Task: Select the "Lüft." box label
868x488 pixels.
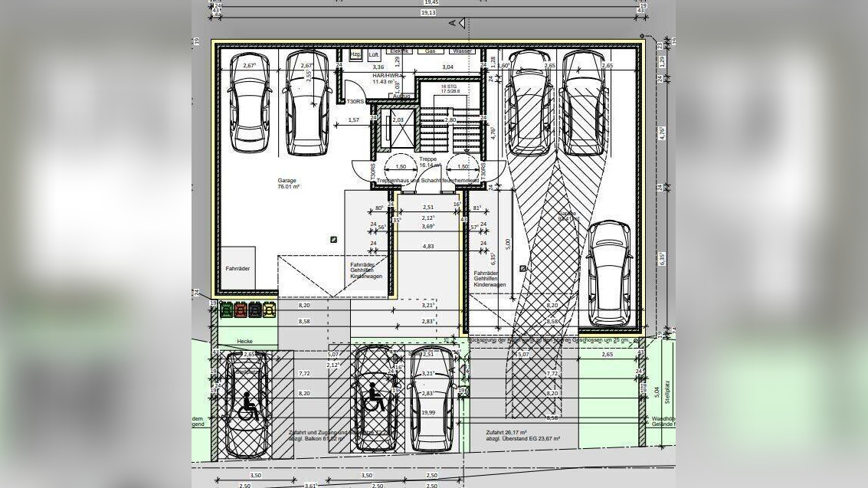Action: [x=374, y=55]
